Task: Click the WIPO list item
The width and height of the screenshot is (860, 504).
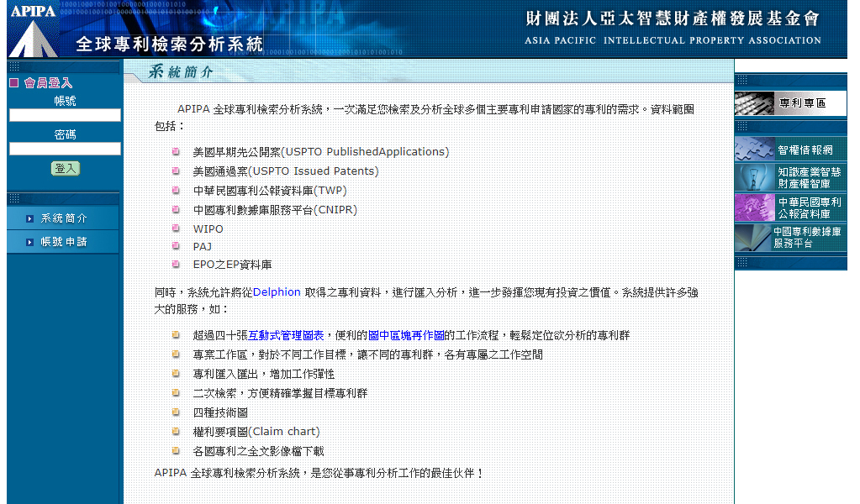Action: (x=208, y=229)
